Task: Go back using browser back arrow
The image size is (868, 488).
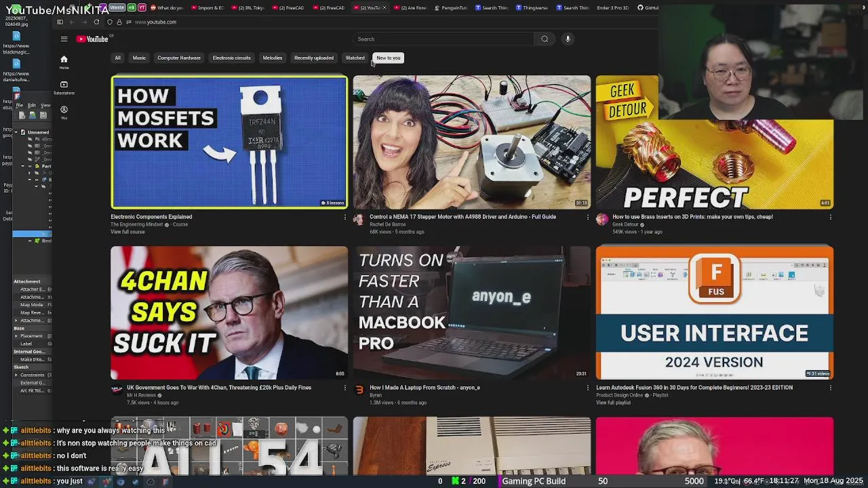Action: (72, 22)
